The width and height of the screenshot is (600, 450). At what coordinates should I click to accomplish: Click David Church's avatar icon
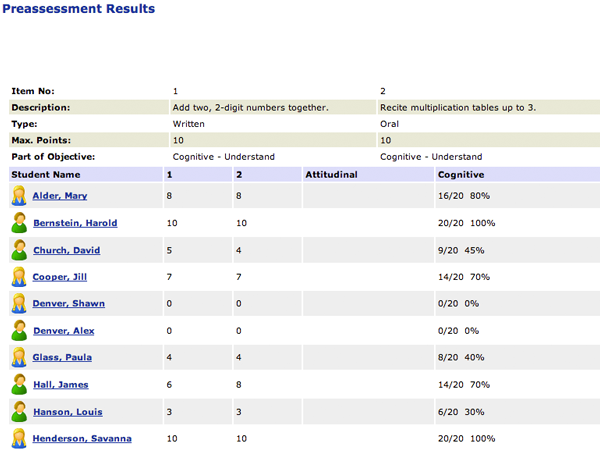(x=19, y=250)
